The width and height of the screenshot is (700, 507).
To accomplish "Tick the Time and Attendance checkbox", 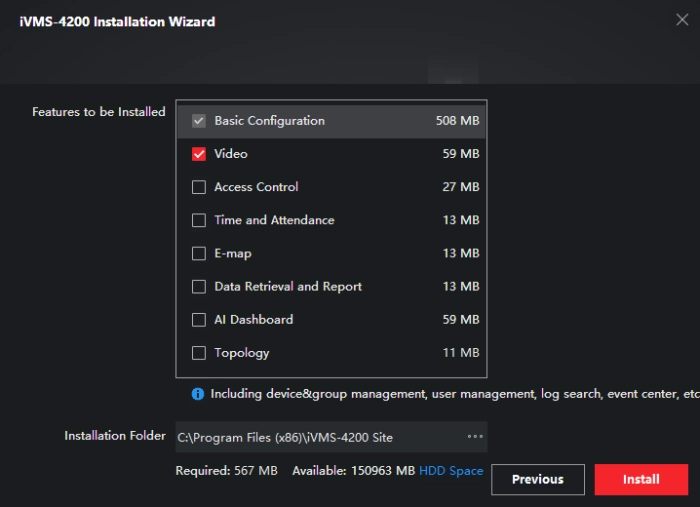I will (x=199, y=220).
